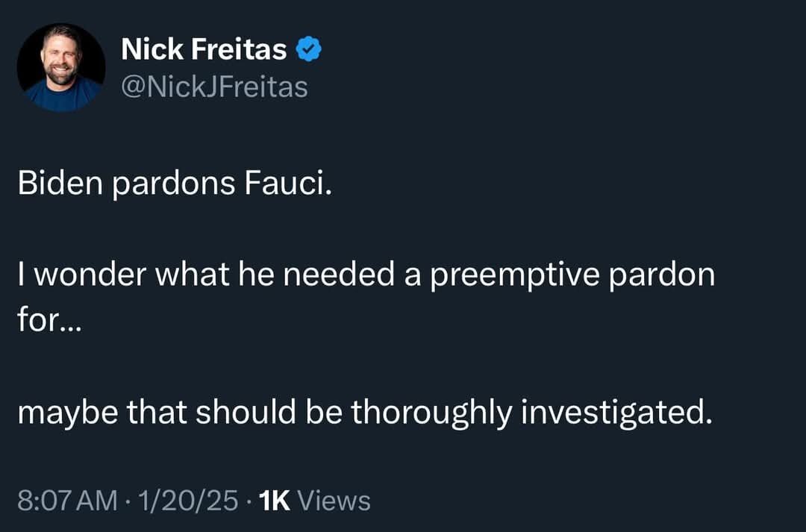Click the 8:07 AM timestamp
The image size is (806, 532).
tap(67, 500)
